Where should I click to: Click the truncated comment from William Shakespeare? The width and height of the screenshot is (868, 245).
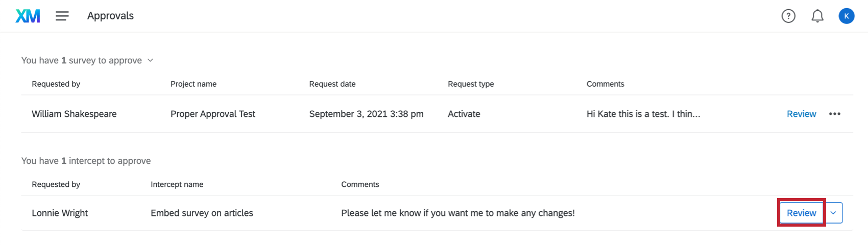pyautogui.click(x=643, y=114)
